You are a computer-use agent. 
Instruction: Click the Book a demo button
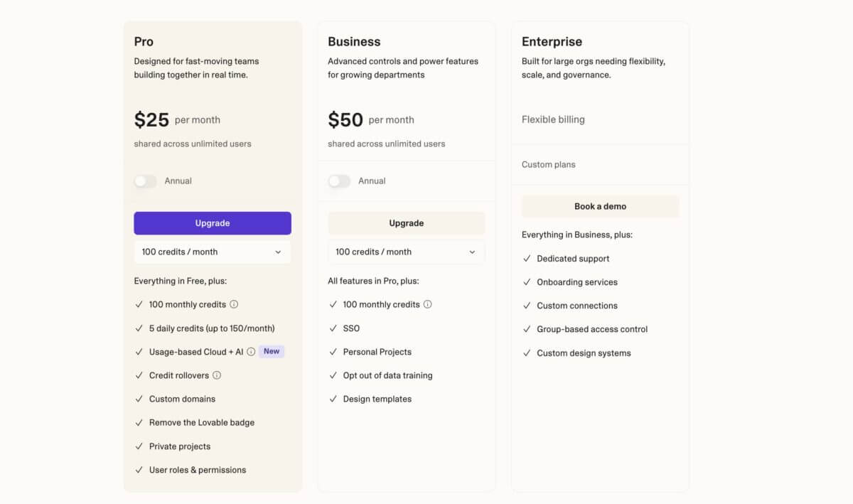tap(600, 206)
